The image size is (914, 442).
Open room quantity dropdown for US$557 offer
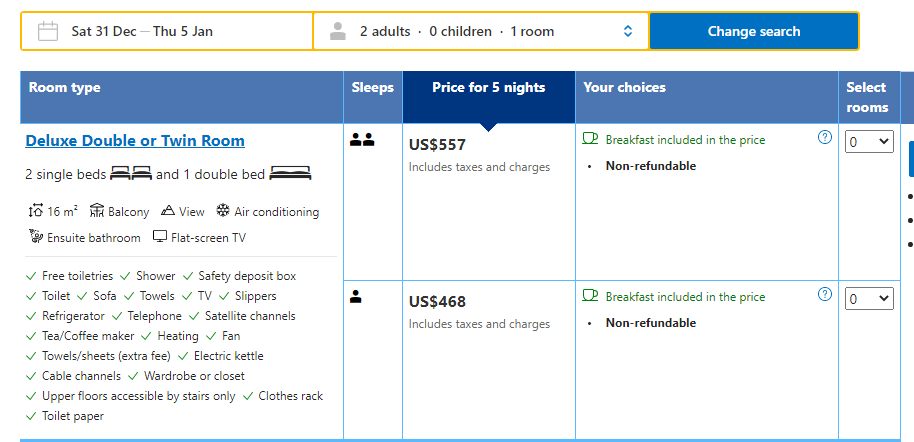pyautogui.click(x=869, y=142)
